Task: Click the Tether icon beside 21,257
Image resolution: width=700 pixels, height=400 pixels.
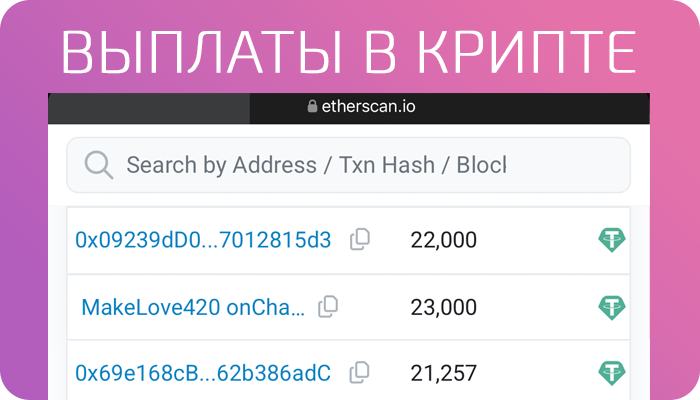Action: point(611,373)
